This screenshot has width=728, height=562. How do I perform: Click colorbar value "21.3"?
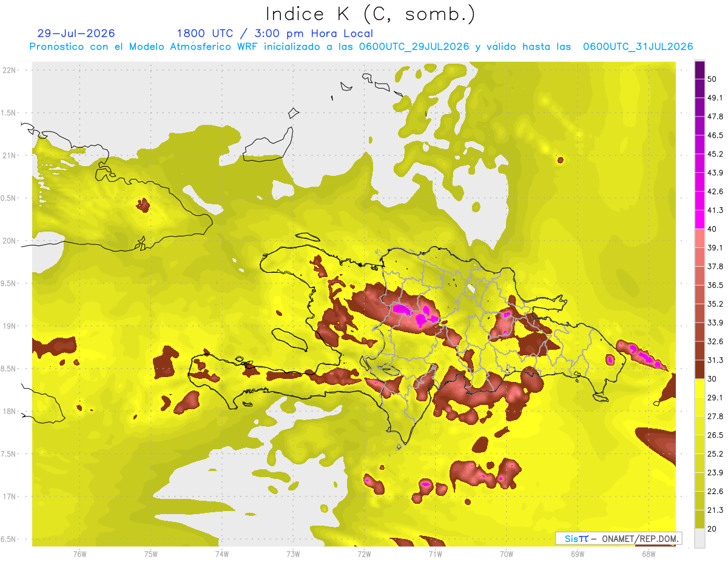click(x=715, y=510)
